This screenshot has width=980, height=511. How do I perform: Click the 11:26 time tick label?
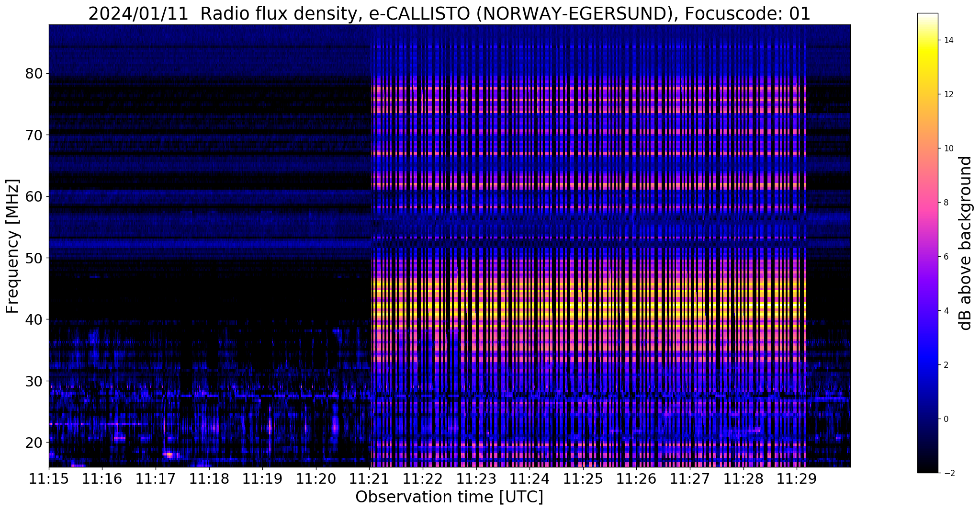636,479
